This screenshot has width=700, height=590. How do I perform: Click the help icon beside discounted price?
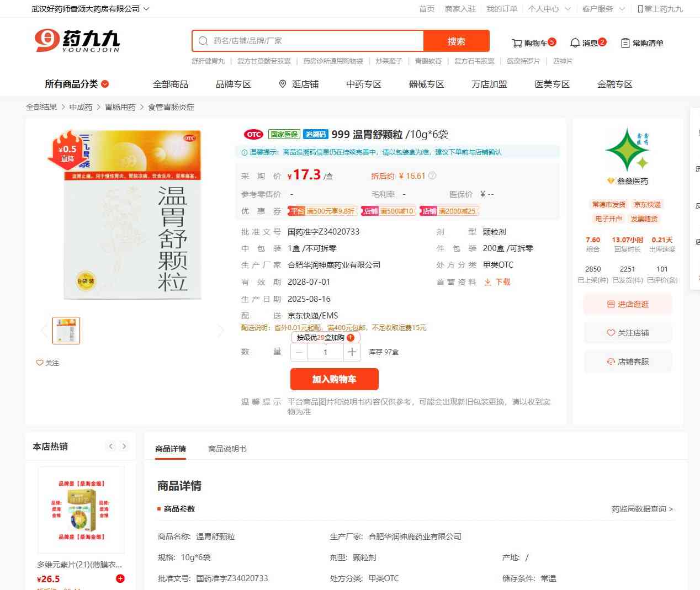[432, 176]
